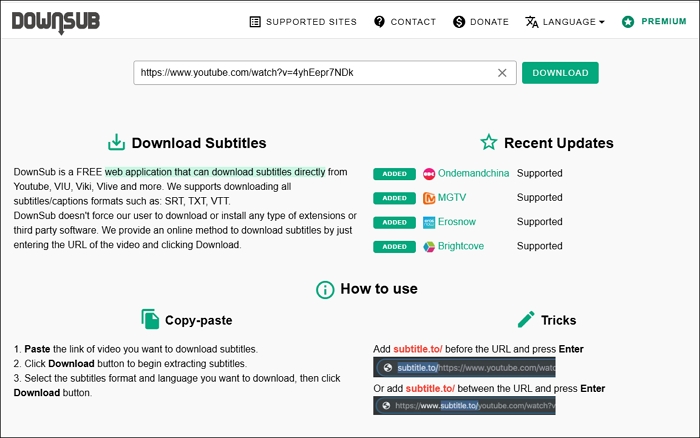Image resolution: width=700 pixels, height=438 pixels.
Task: Click the DownSub logo
Action: 56,22
